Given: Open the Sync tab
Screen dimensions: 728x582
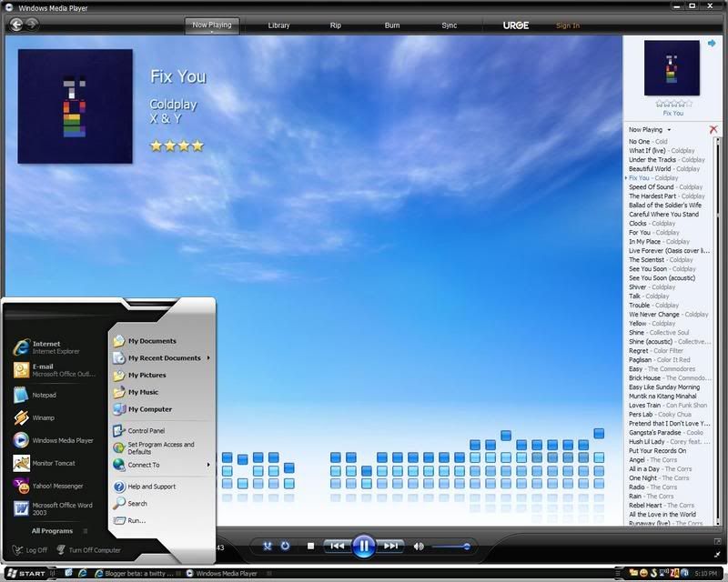Looking at the screenshot, I should tap(449, 25).
